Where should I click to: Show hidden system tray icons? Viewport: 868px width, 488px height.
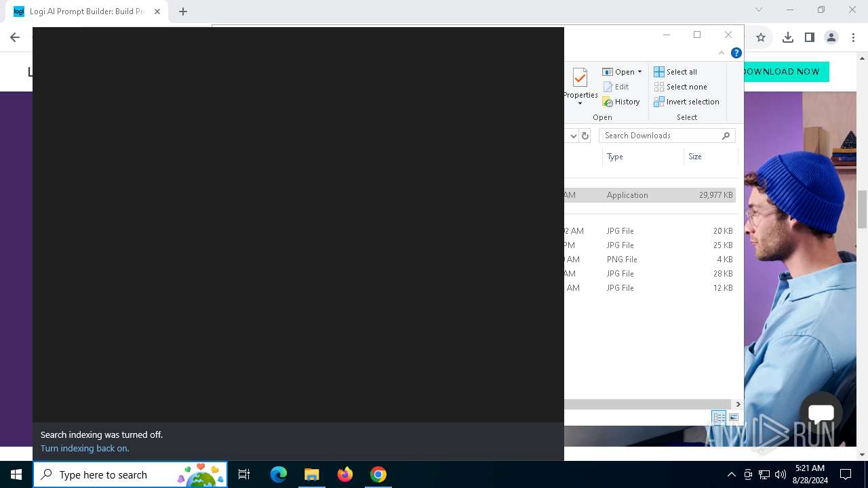[731, 474]
